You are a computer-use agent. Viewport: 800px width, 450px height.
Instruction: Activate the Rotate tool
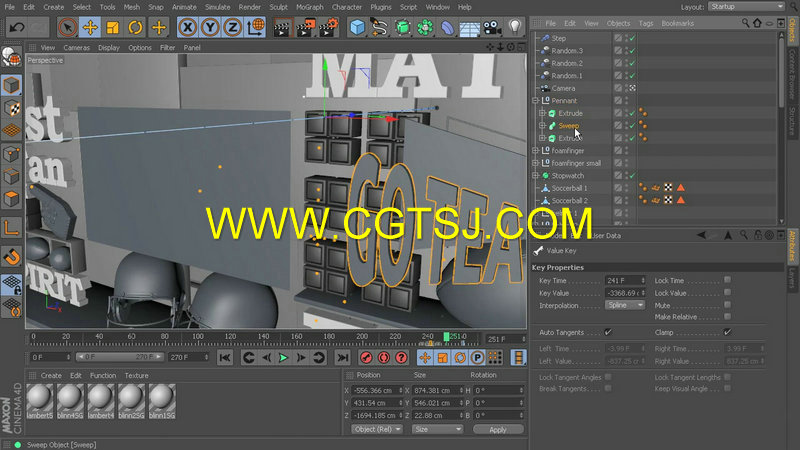coord(135,27)
